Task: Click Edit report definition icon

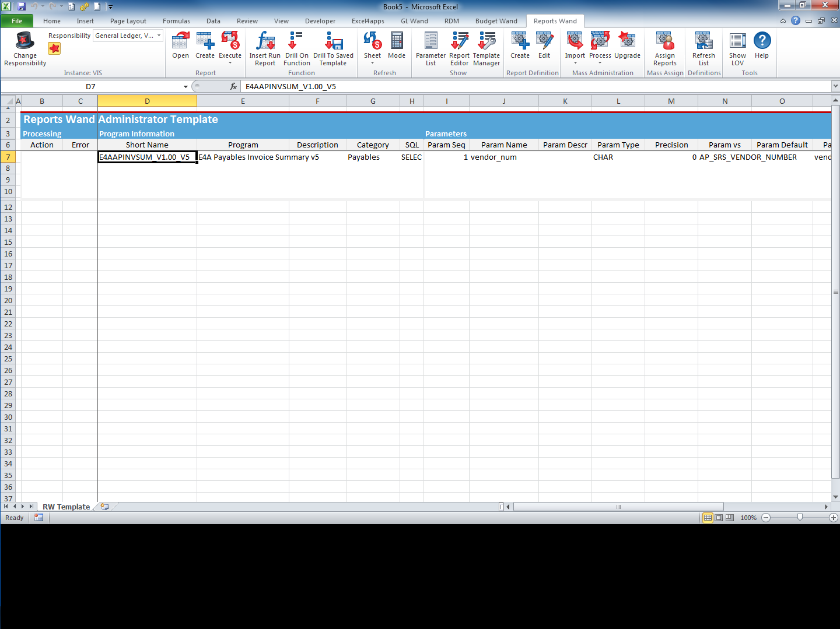Action: (544, 41)
